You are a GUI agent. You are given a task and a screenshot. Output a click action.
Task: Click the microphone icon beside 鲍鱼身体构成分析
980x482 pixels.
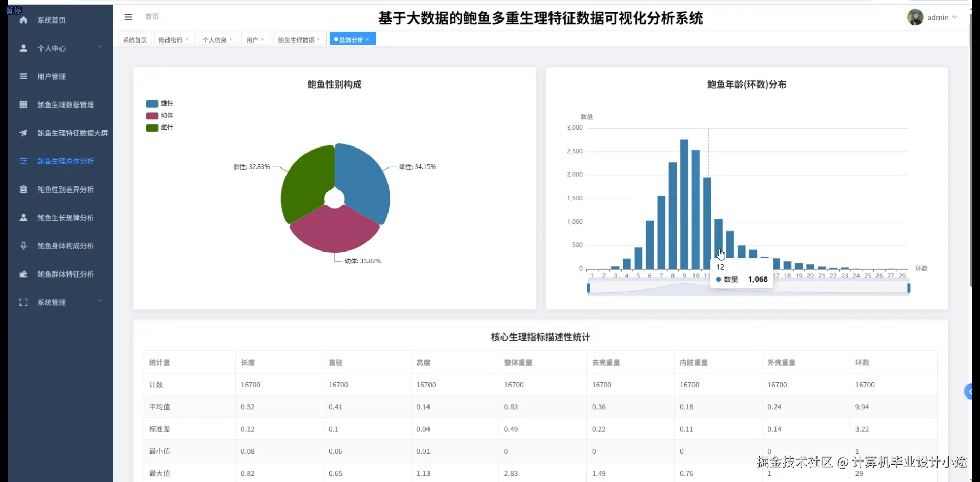23,245
